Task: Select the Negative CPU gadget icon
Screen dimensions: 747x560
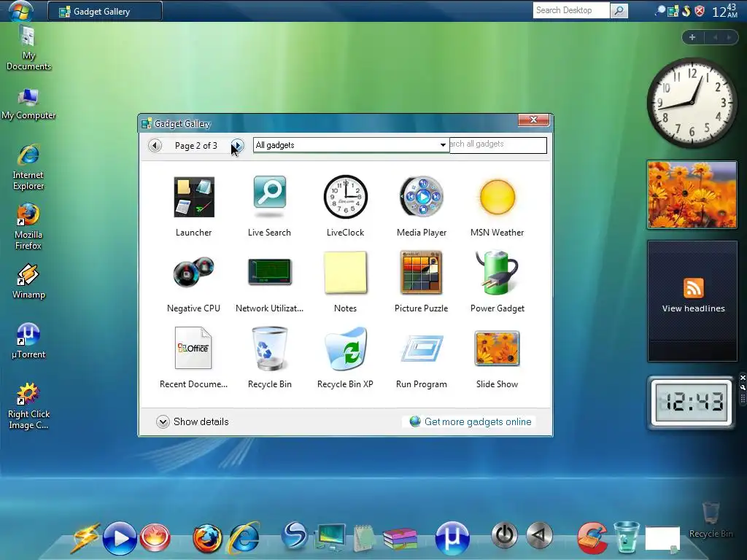Action: pos(194,272)
